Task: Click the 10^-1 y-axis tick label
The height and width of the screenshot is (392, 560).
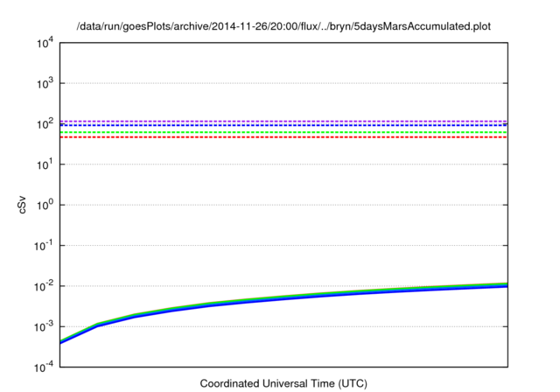Action: 44,246
